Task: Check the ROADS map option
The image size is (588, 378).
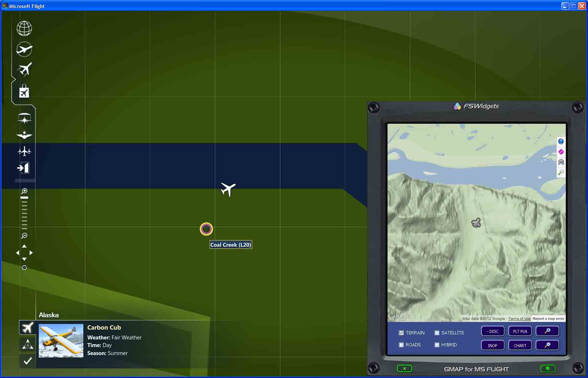Action: click(x=401, y=345)
